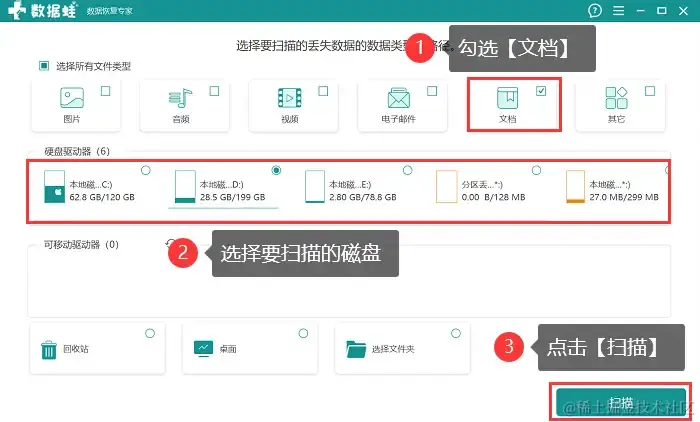
Task: Select the D: drive radio button
Action: [x=276, y=170]
